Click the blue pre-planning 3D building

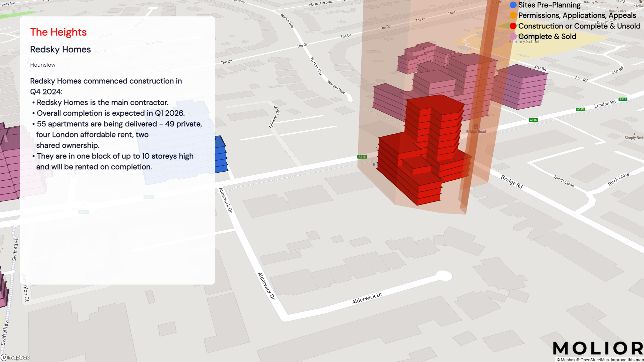221,155
